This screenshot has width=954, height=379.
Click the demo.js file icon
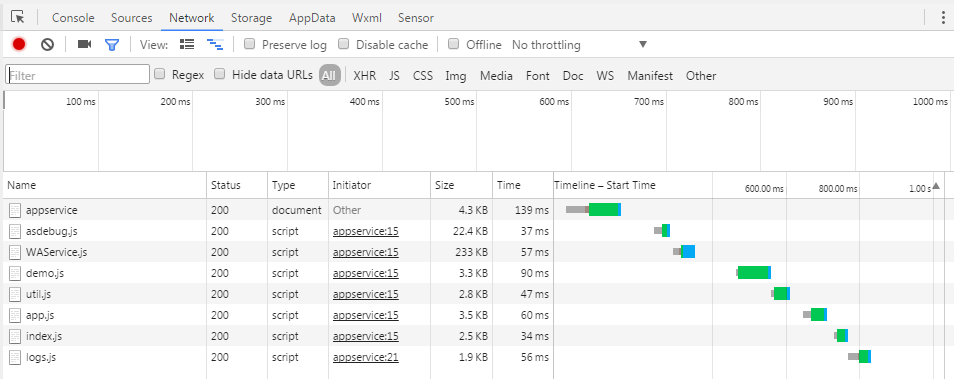[15, 273]
